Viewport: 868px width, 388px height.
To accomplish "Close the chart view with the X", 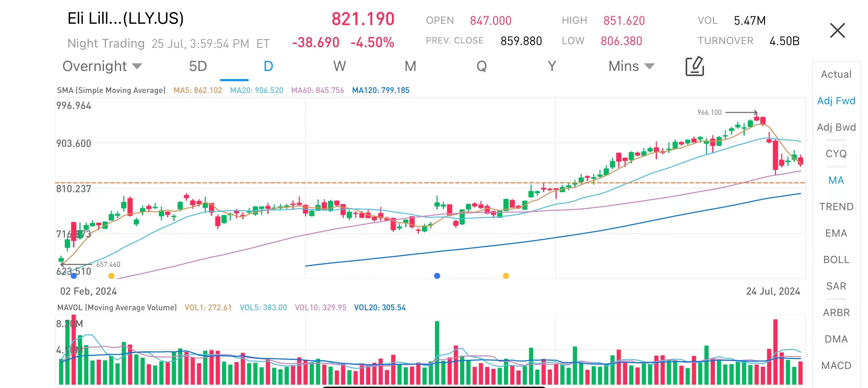I will click(837, 31).
